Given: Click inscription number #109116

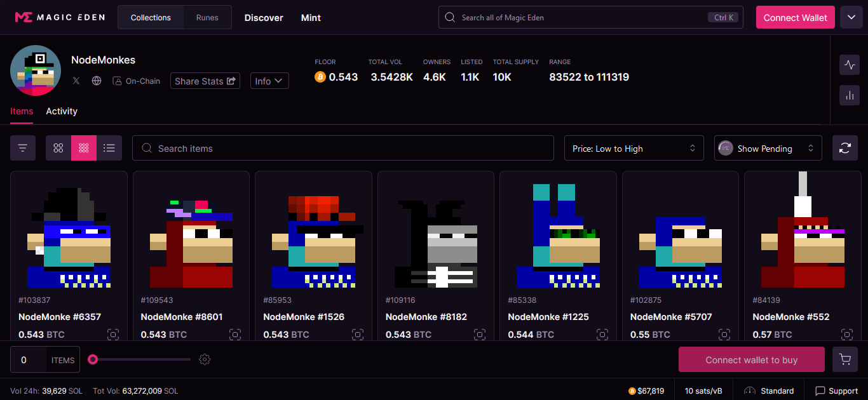Looking at the screenshot, I should [x=400, y=300].
